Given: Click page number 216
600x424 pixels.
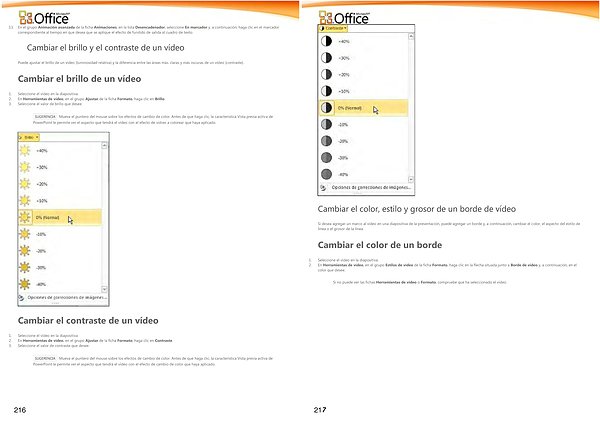Looking at the screenshot, I should click(x=20, y=410).
